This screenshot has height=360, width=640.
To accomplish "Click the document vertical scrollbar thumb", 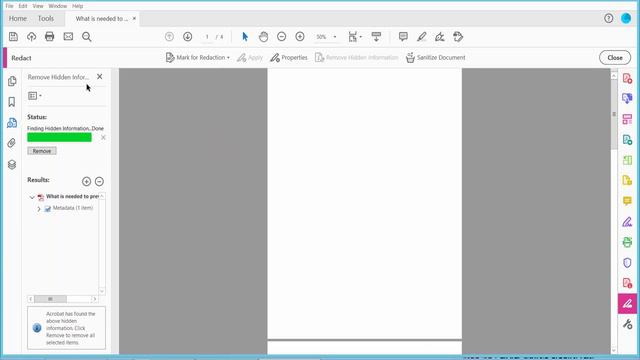I will pyautogui.click(x=614, y=114).
